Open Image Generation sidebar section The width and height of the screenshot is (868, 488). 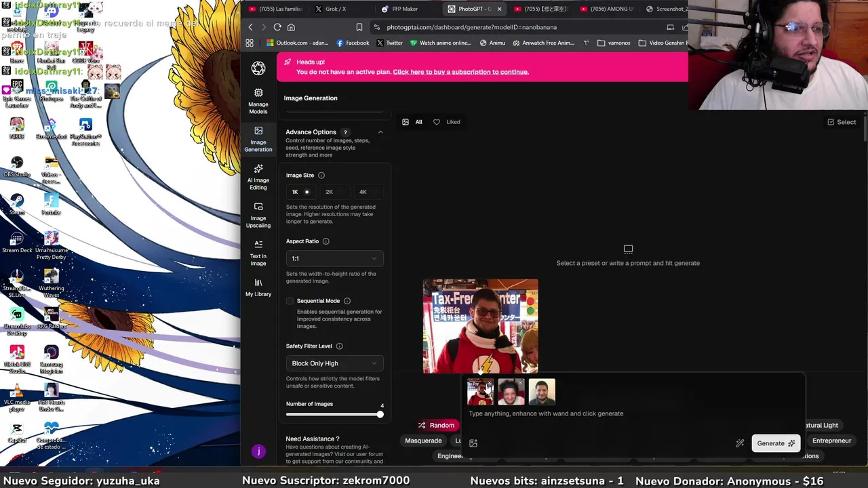pyautogui.click(x=258, y=138)
